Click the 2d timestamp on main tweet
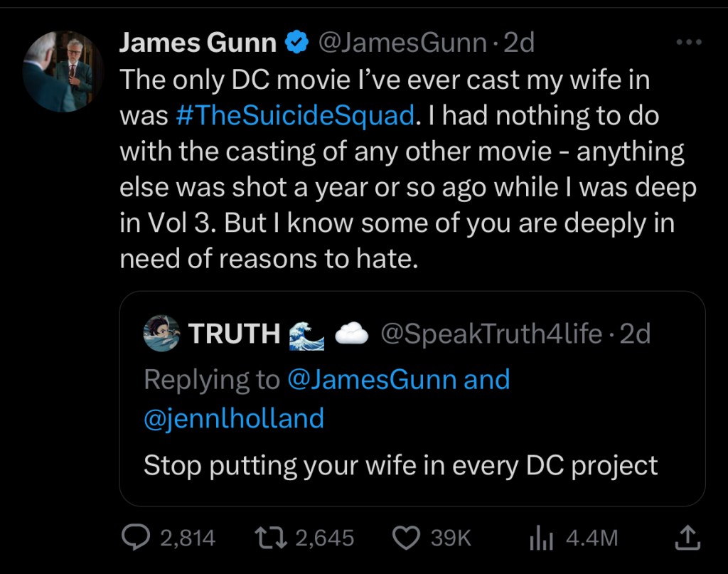 (x=518, y=43)
